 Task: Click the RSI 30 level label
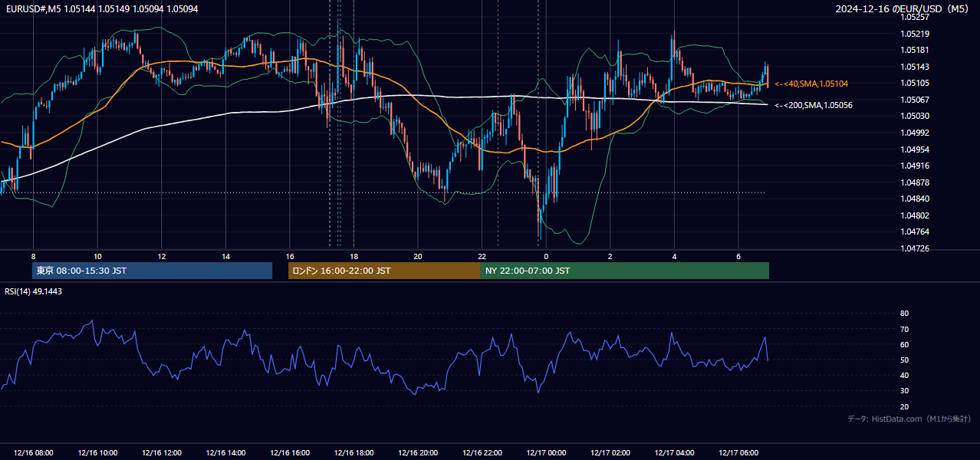904,390
